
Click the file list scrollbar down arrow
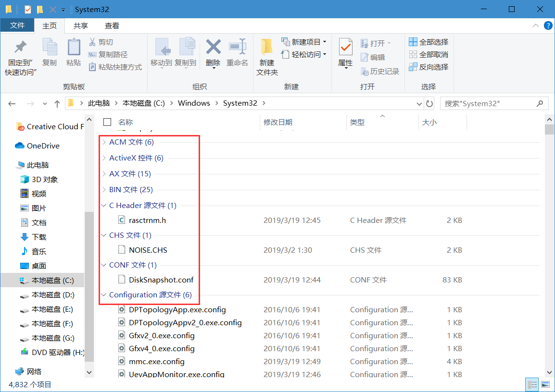549,372
